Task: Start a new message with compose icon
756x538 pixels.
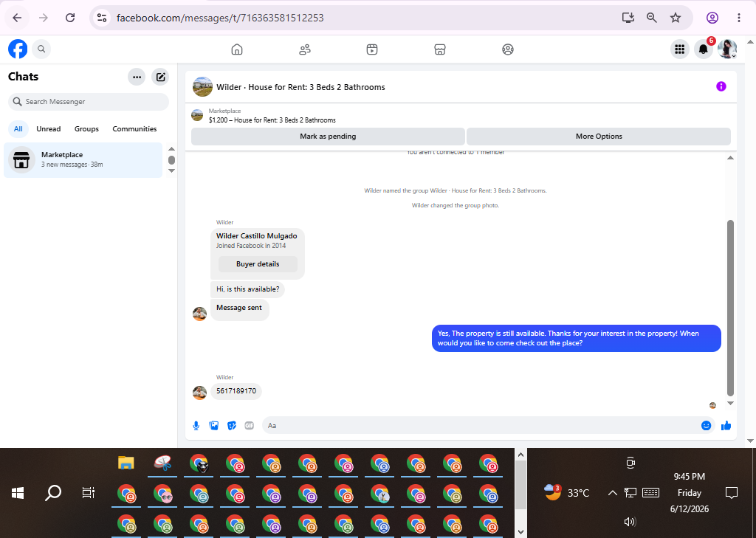Action: pos(160,77)
